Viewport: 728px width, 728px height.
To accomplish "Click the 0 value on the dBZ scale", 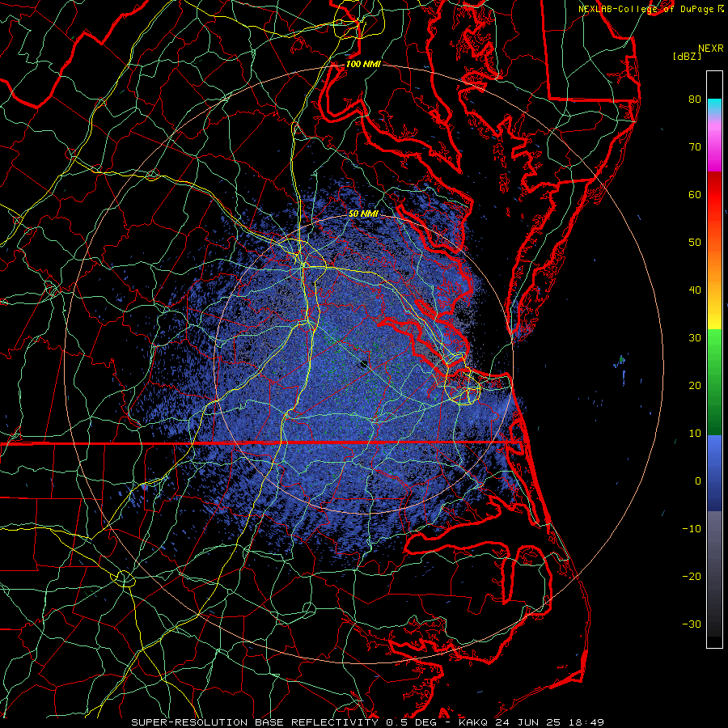I will coord(698,481).
